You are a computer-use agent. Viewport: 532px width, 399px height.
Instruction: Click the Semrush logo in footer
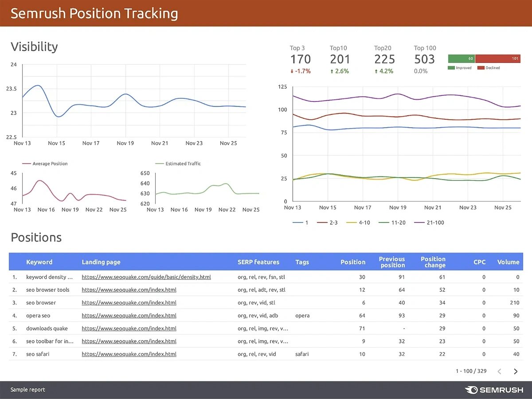point(493,390)
